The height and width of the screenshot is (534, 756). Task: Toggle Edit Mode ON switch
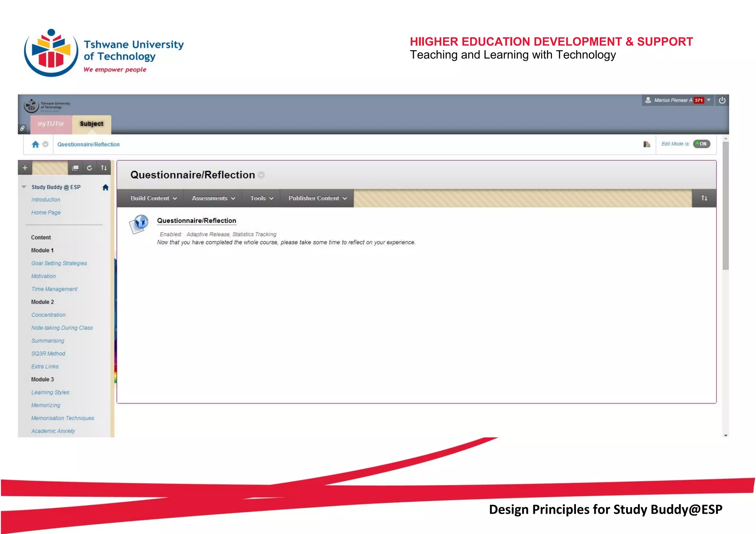[701, 144]
